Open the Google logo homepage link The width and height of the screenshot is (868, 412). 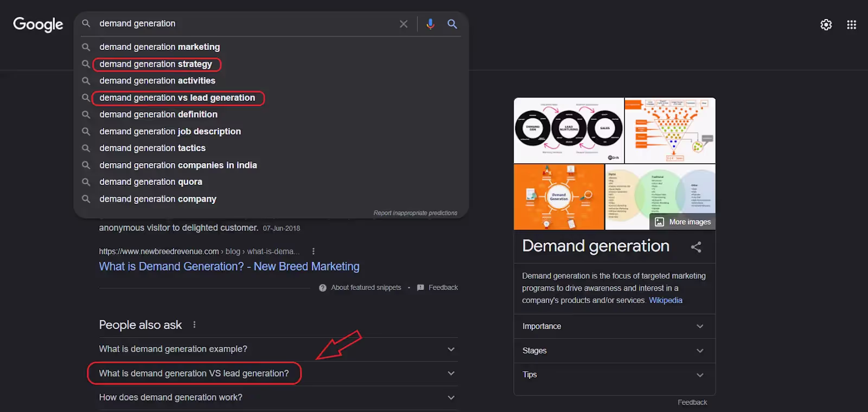coord(38,24)
